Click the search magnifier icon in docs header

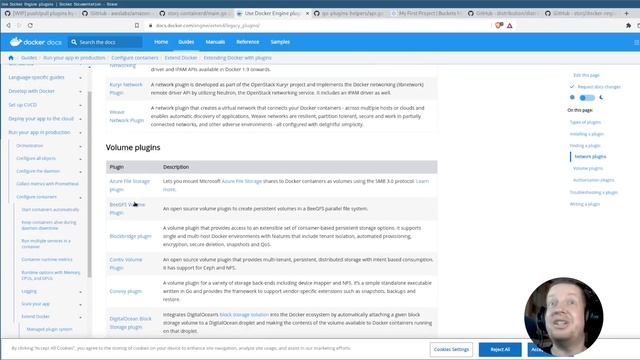pyautogui.click(x=74, y=42)
